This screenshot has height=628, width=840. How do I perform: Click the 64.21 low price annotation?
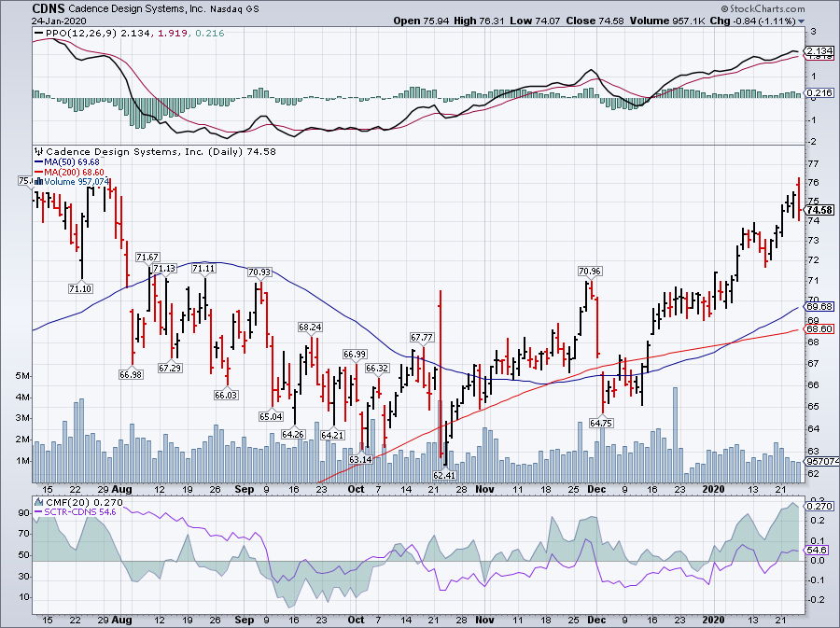tap(332, 435)
